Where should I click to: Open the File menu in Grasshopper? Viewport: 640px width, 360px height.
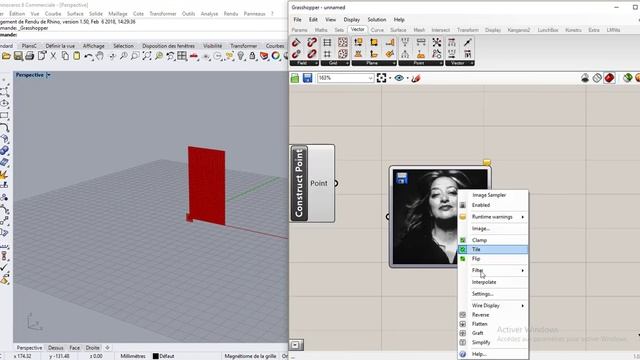pyautogui.click(x=297, y=20)
